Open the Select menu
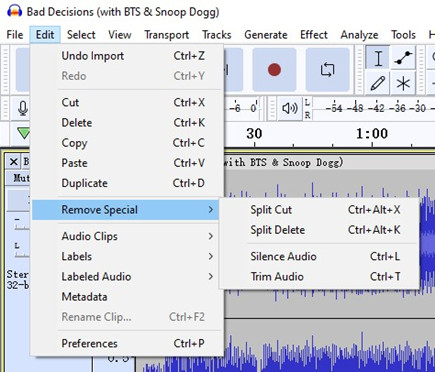Image resolution: width=435 pixels, height=372 pixels. pyautogui.click(x=81, y=35)
